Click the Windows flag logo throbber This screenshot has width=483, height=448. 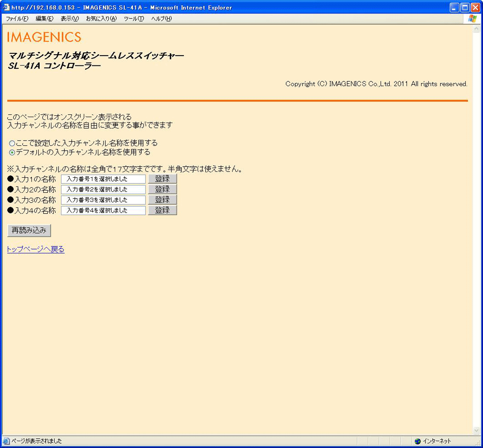pyautogui.click(x=472, y=18)
